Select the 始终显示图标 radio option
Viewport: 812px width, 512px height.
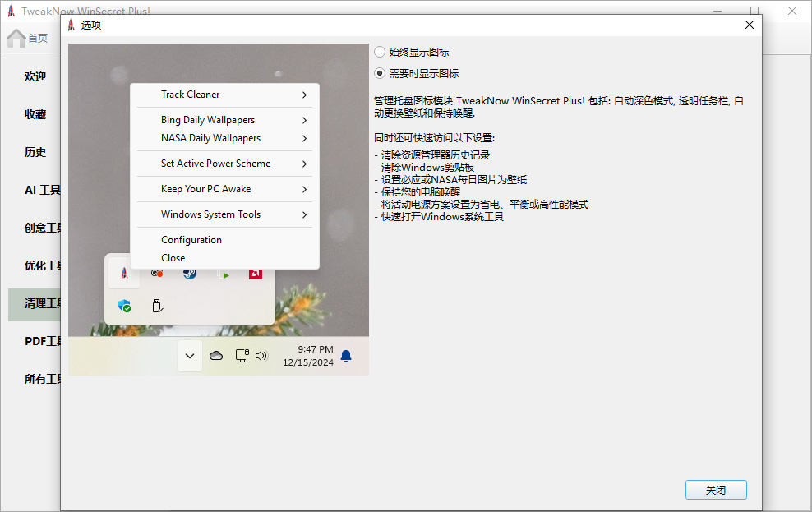pyautogui.click(x=412, y=53)
